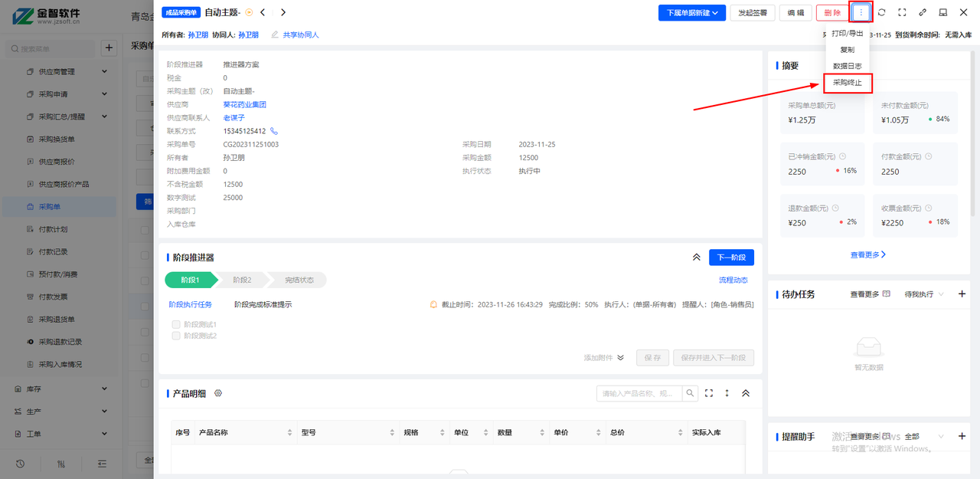Open 供应商报价 in the sidebar

(56, 162)
